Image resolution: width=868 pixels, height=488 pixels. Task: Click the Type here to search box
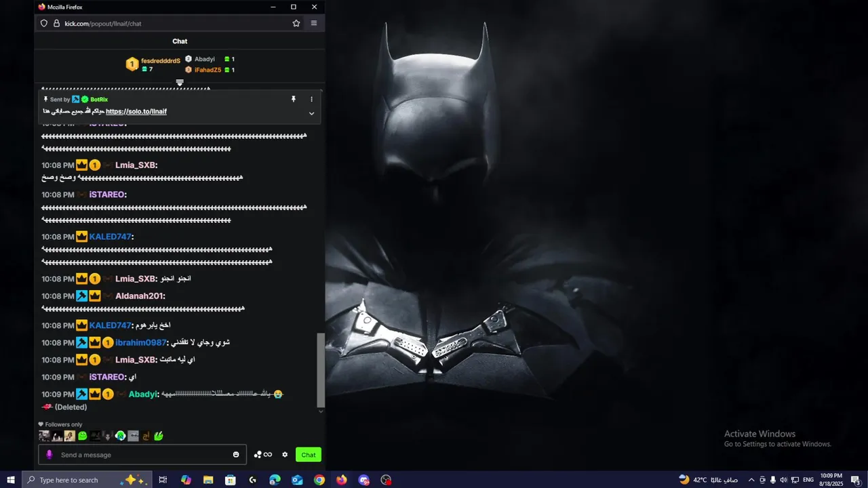[x=87, y=480]
